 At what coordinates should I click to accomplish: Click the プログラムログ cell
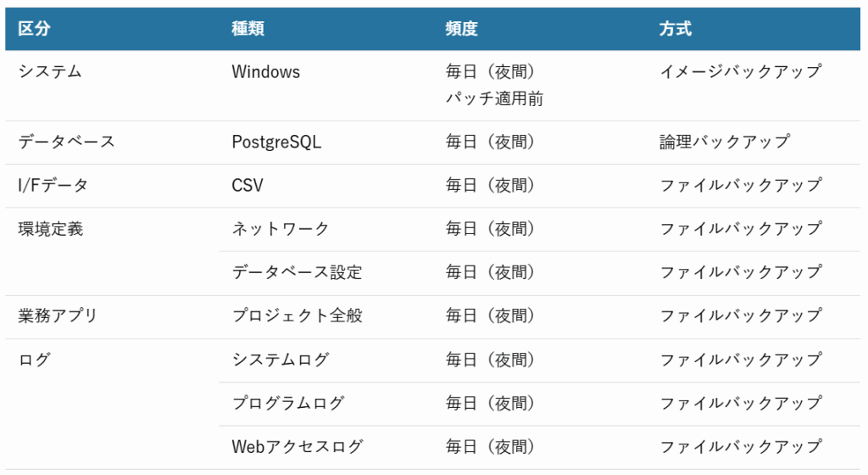tap(288, 403)
